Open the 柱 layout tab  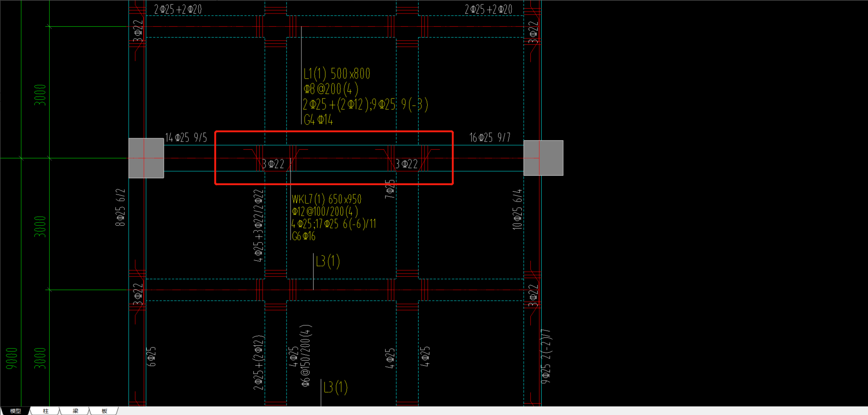pyautogui.click(x=46, y=411)
